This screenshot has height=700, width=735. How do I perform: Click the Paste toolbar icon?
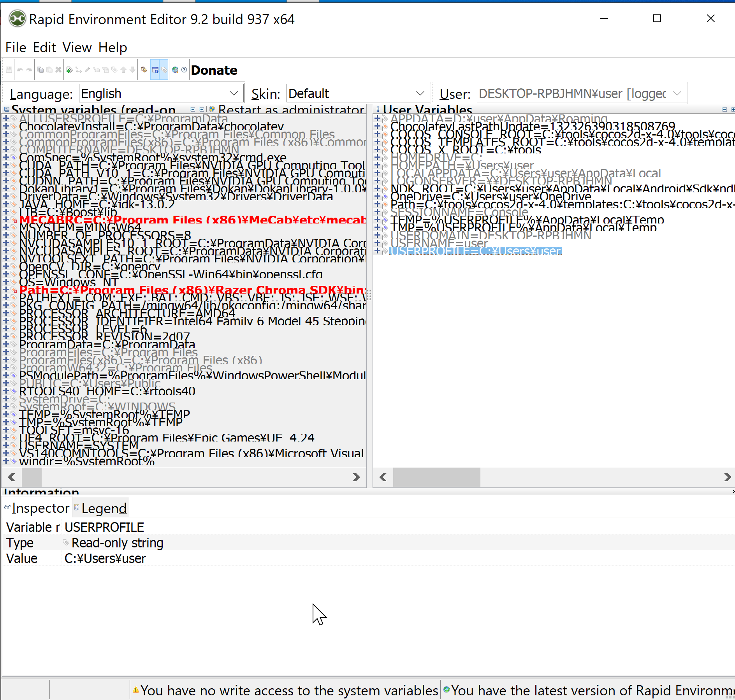[x=49, y=70]
